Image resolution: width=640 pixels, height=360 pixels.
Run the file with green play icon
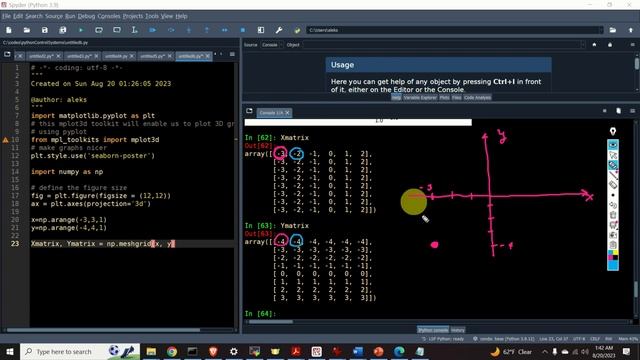[x=81, y=30]
